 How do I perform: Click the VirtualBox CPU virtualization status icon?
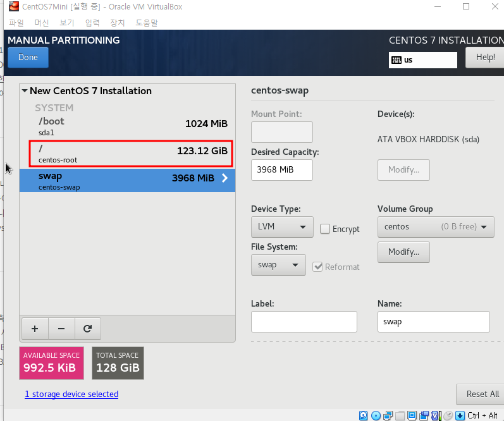coord(436,415)
